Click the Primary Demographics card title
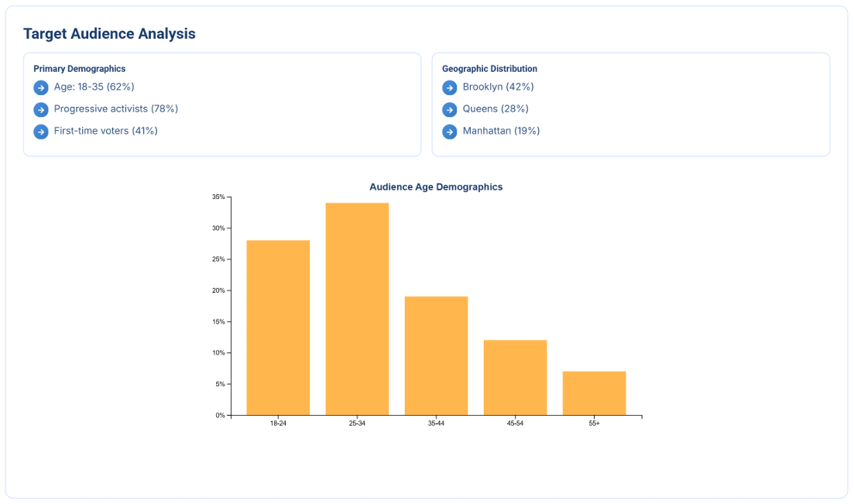Screen dimensions: 854x504 click(x=79, y=69)
